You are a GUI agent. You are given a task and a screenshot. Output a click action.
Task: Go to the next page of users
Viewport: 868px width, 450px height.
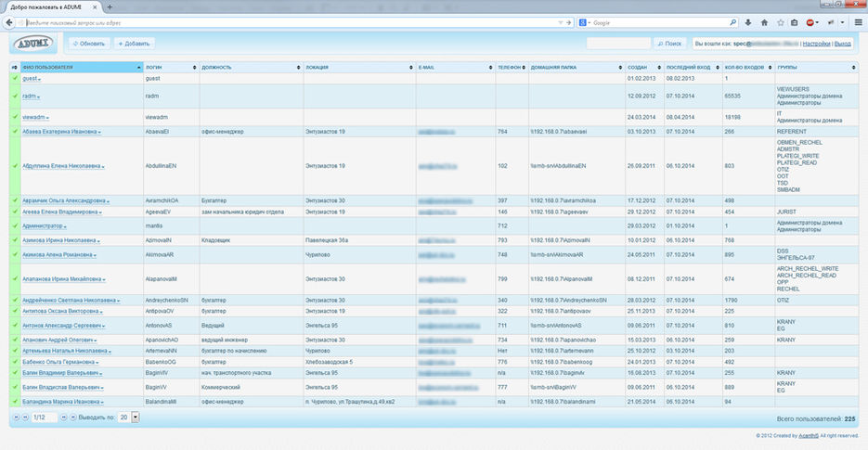click(64, 418)
